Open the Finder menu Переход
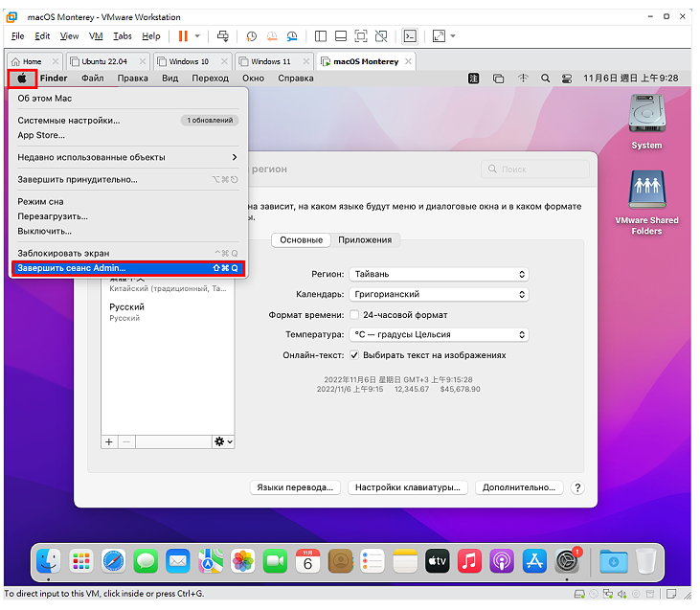Screen dimensions: 700x610 [x=211, y=79]
